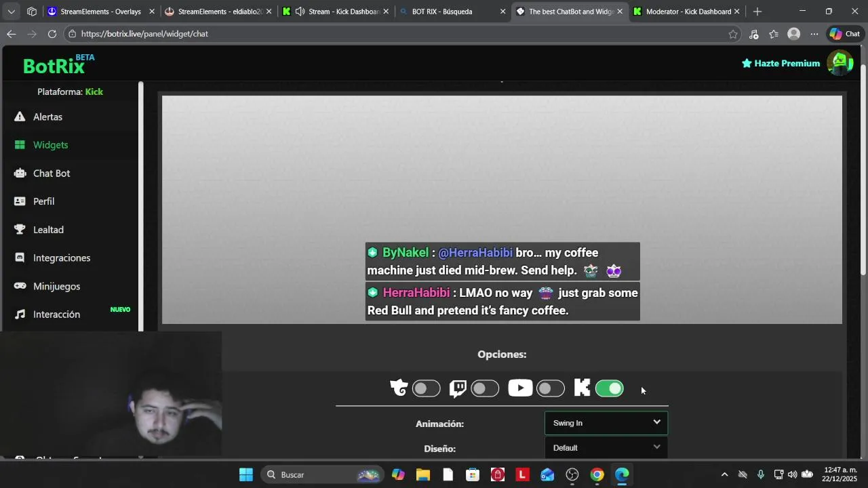Click the Perfil ID card icon
Screen dimensions: 868x488
[x=20, y=201]
